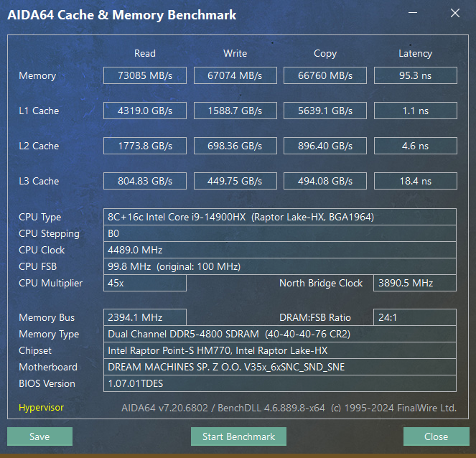Click the Memory Bus label

[47, 317]
